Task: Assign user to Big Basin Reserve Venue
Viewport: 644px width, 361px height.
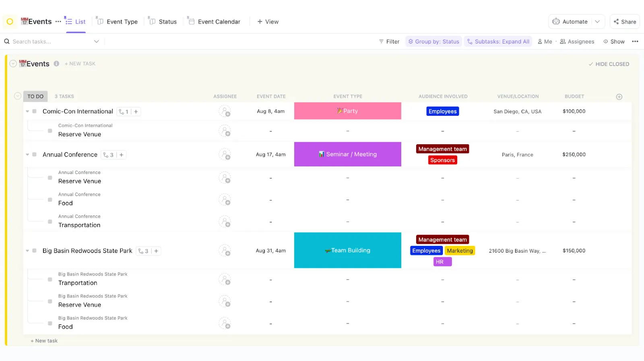Action: [x=225, y=301]
